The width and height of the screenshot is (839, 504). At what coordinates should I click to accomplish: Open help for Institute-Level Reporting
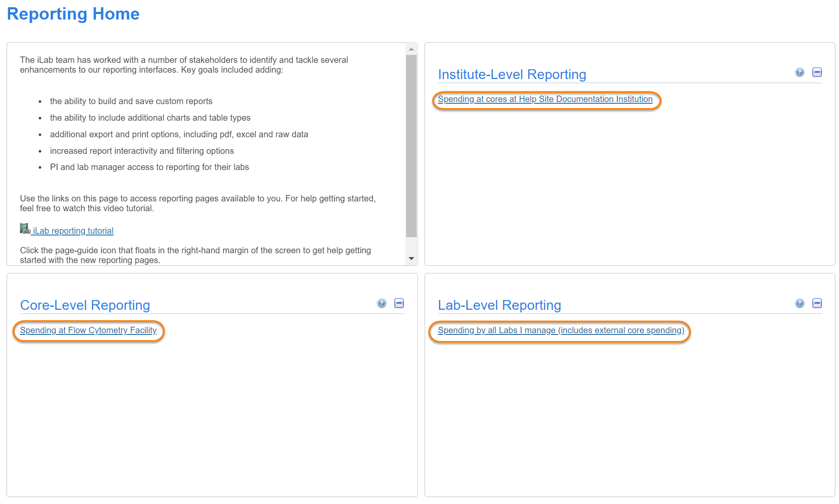tap(799, 72)
